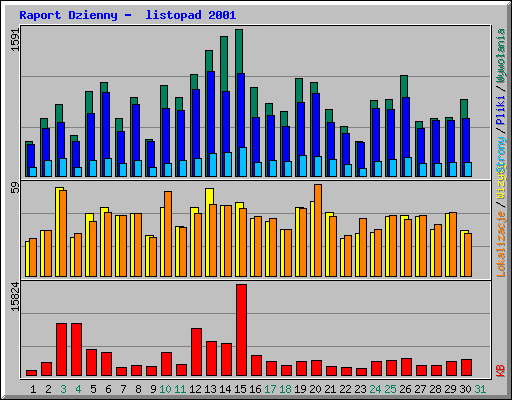Click the red KB bar for day 15
The width and height of the screenshot is (512, 400).
242,330
